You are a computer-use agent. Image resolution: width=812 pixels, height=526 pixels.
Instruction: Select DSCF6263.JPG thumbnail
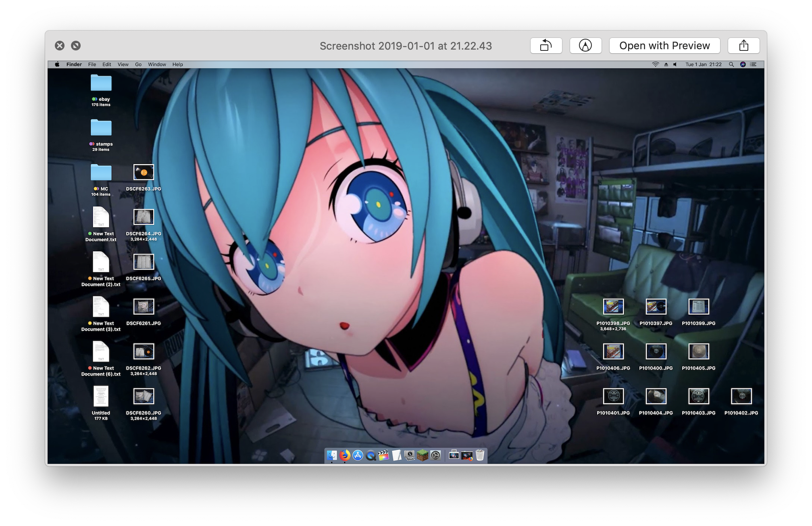(144, 173)
